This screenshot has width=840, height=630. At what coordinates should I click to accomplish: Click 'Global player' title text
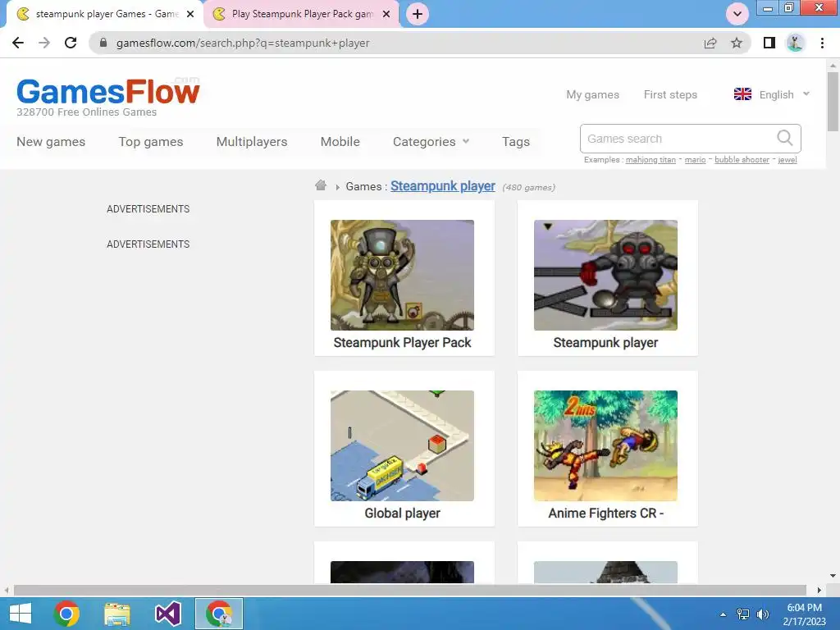click(402, 514)
